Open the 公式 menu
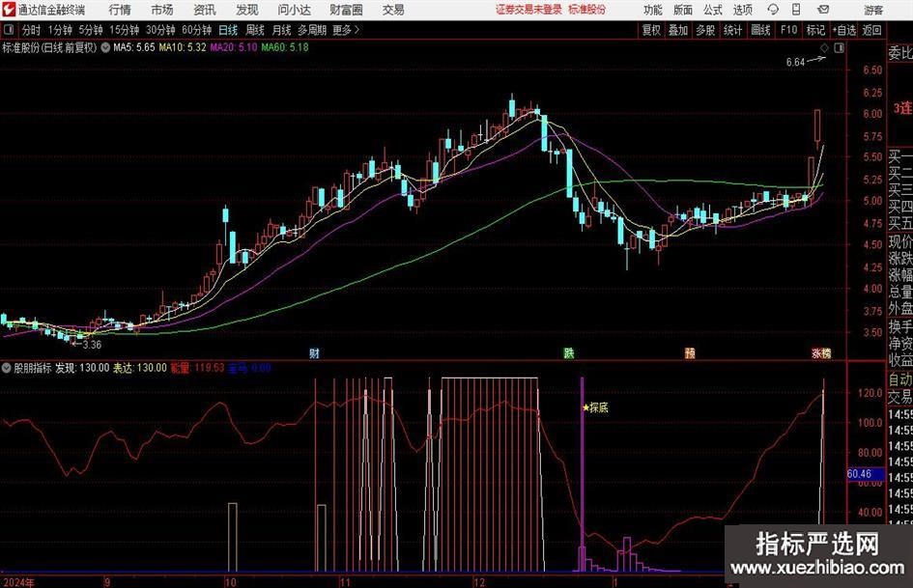This screenshot has height=588, width=913. coord(713,10)
